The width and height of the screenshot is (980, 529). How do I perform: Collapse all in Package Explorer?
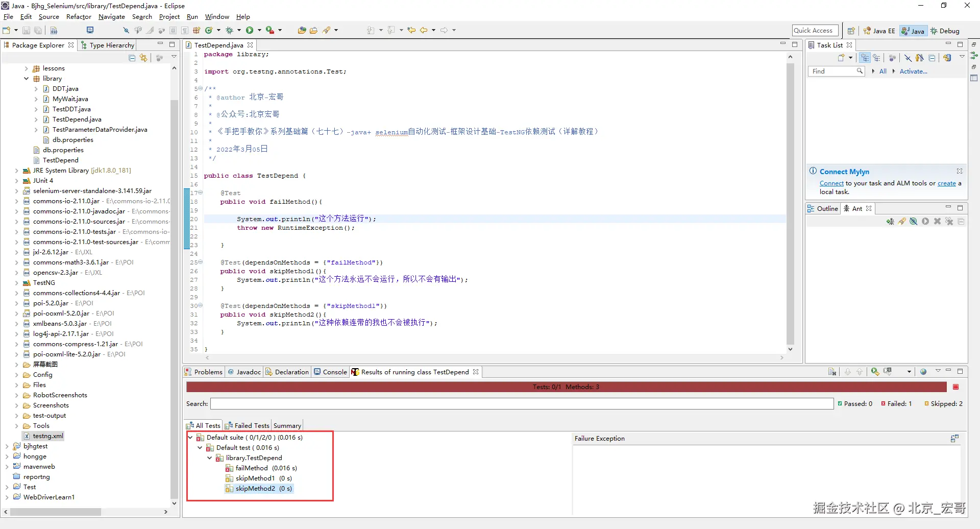132,58
